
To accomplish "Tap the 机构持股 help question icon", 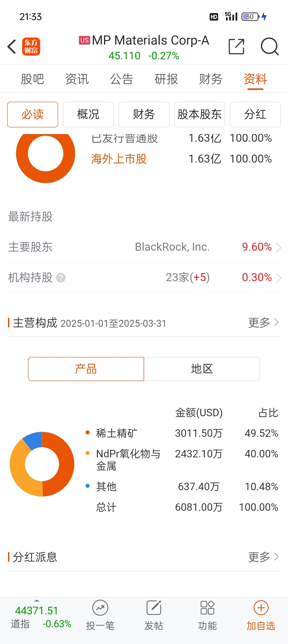I will coord(61,278).
